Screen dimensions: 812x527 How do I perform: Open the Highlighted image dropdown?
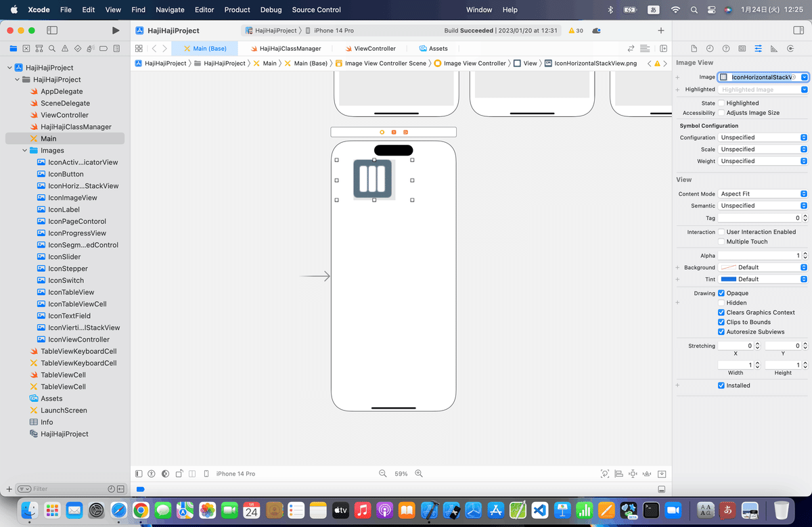pyautogui.click(x=804, y=89)
